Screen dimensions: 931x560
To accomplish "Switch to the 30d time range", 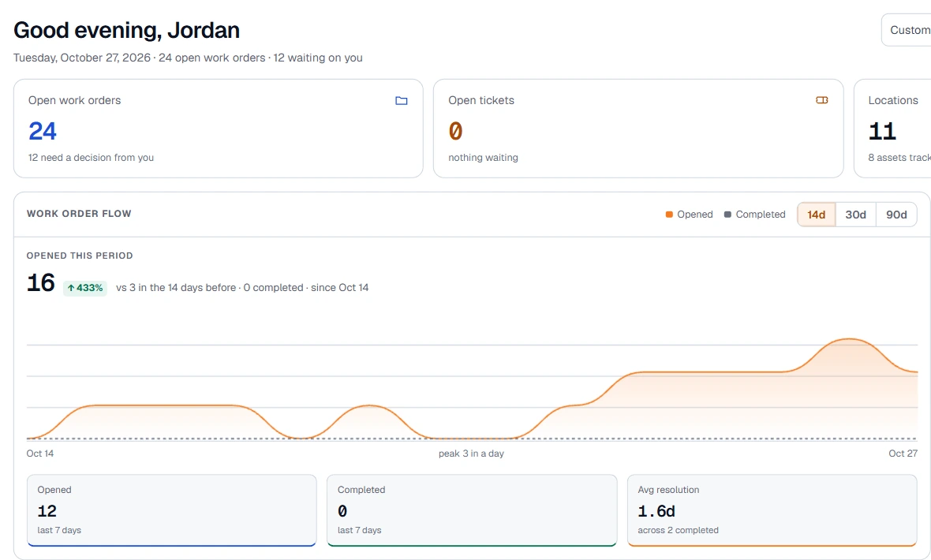I will point(855,215).
